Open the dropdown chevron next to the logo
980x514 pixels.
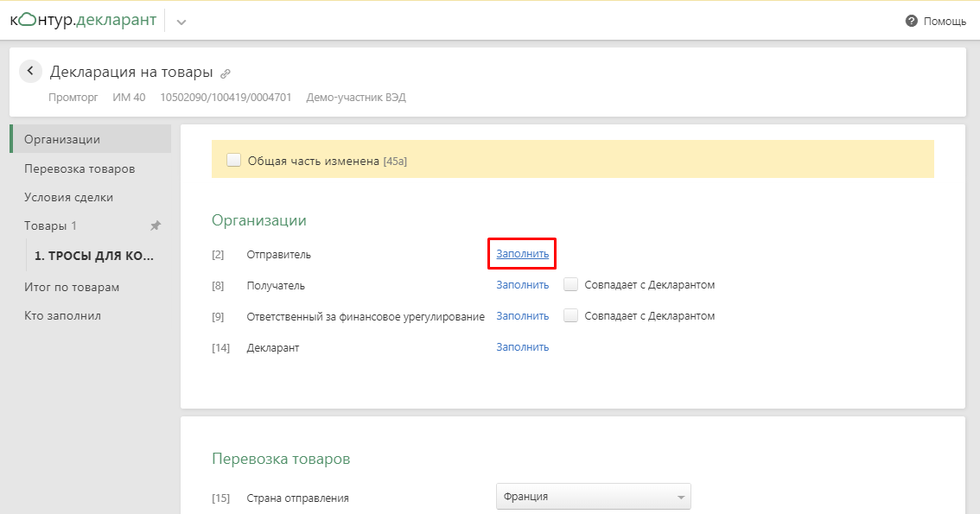click(x=181, y=22)
